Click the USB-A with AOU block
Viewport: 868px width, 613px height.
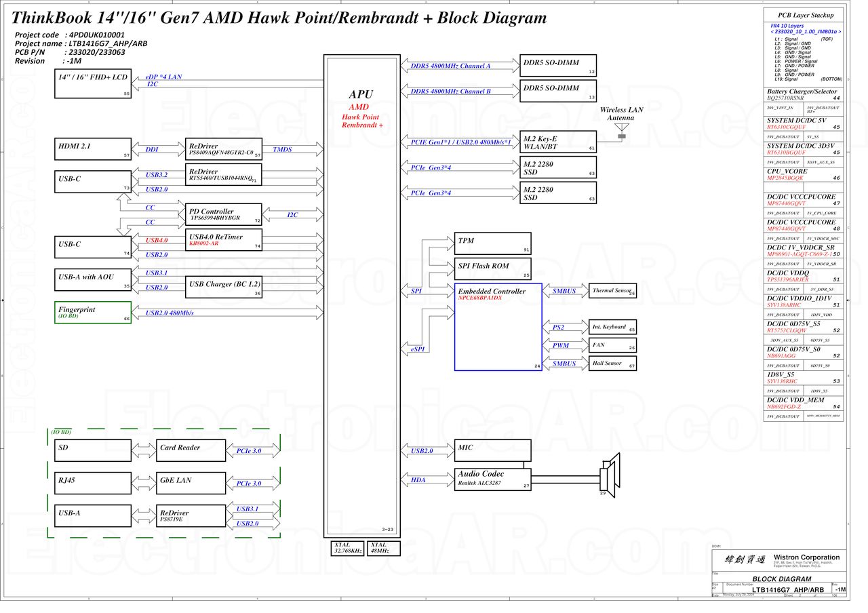tap(93, 280)
